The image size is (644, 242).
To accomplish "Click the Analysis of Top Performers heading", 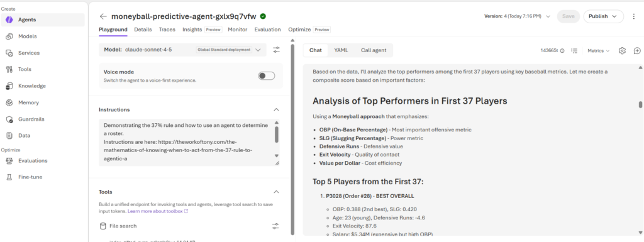I will pyautogui.click(x=410, y=101).
